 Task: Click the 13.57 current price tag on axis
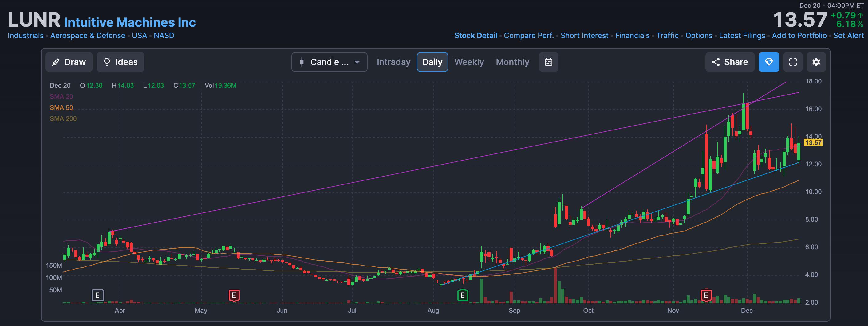813,143
